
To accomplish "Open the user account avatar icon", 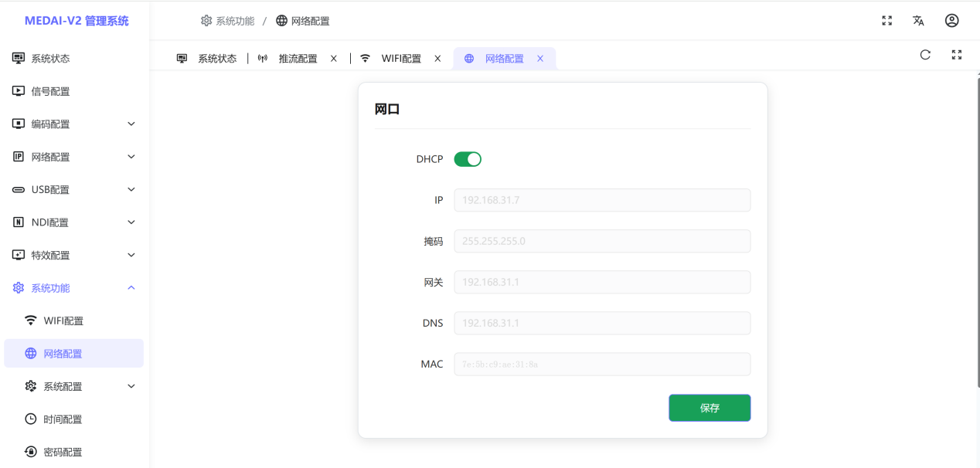I will pyautogui.click(x=952, y=21).
